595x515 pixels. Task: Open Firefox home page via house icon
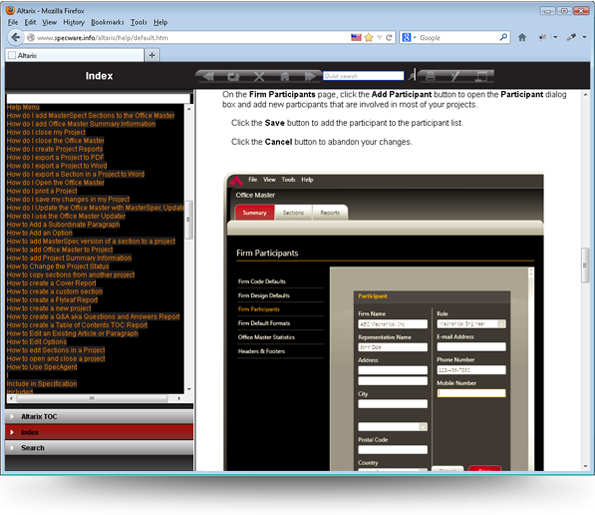[x=522, y=37]
